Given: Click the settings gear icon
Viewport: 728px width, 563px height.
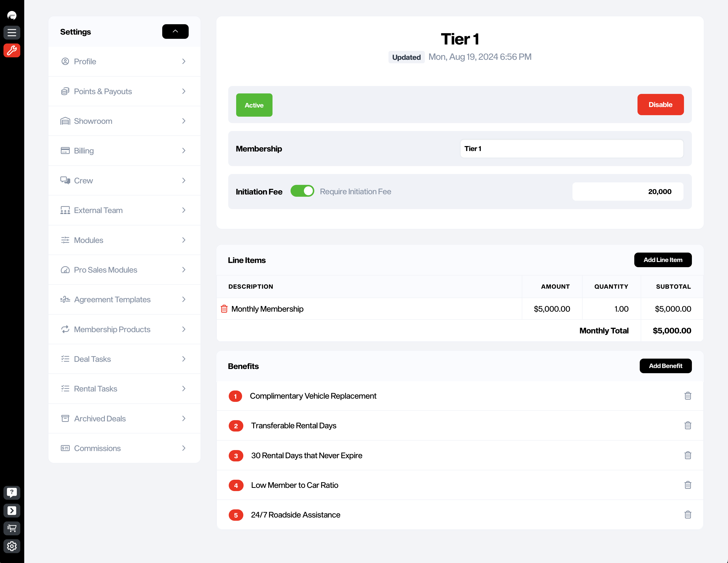Looking at the screenshot, I should 12,546.
